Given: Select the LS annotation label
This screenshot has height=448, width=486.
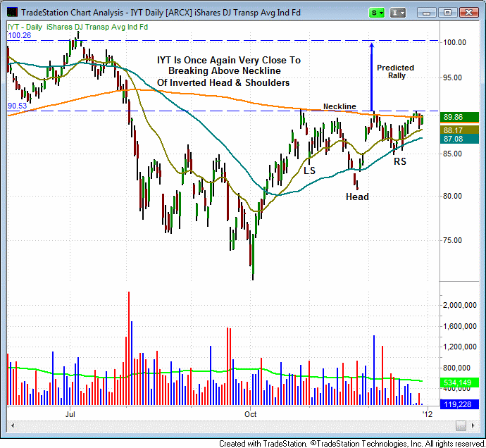Looking at the screenshot, I should tap(309, 170).
